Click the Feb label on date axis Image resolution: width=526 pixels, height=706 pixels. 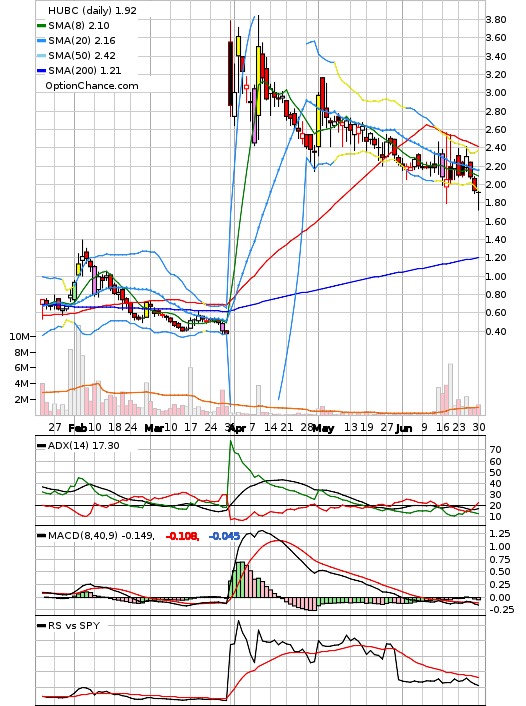[77, 428]
